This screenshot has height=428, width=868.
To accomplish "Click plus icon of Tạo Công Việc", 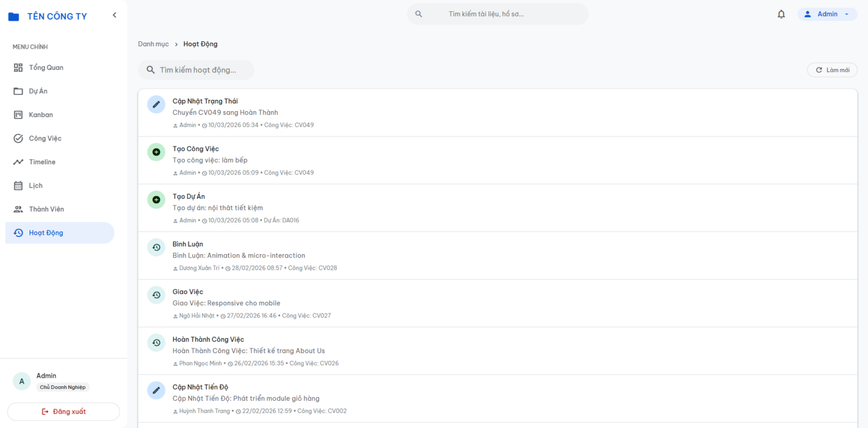I will [157, 152].
